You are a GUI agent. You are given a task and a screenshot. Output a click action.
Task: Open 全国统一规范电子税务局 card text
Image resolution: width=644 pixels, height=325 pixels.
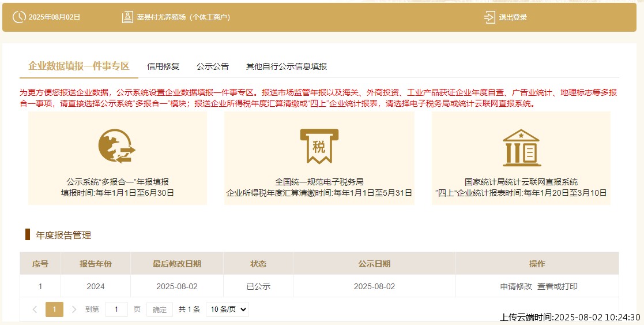(x=319, y=182)
